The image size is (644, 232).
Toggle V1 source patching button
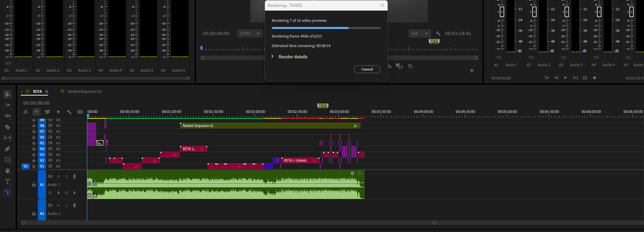[25, 166]
